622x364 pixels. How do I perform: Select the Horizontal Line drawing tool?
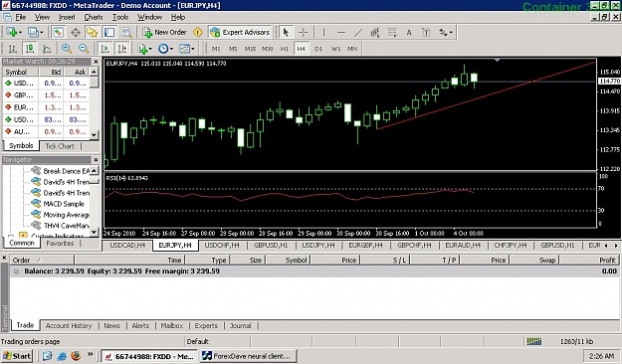click(340, 32)
